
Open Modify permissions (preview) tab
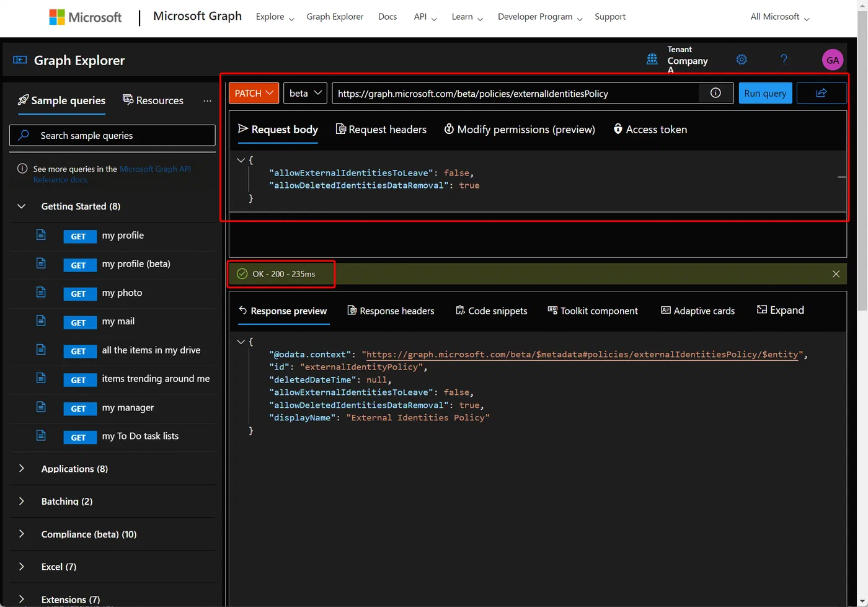520,129
